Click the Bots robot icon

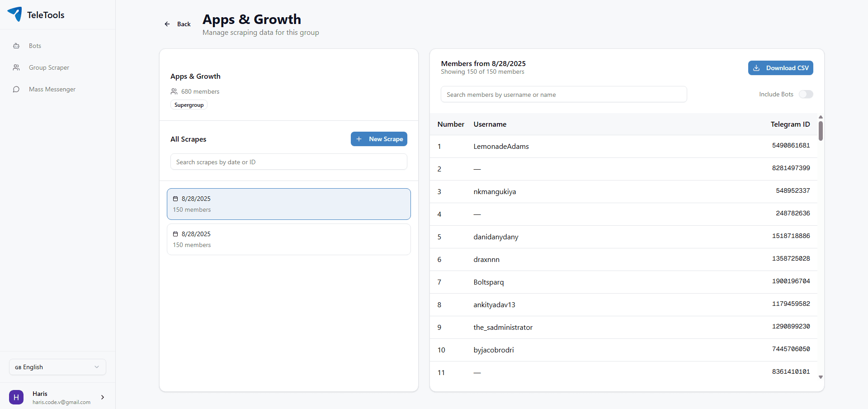[16, 46]
